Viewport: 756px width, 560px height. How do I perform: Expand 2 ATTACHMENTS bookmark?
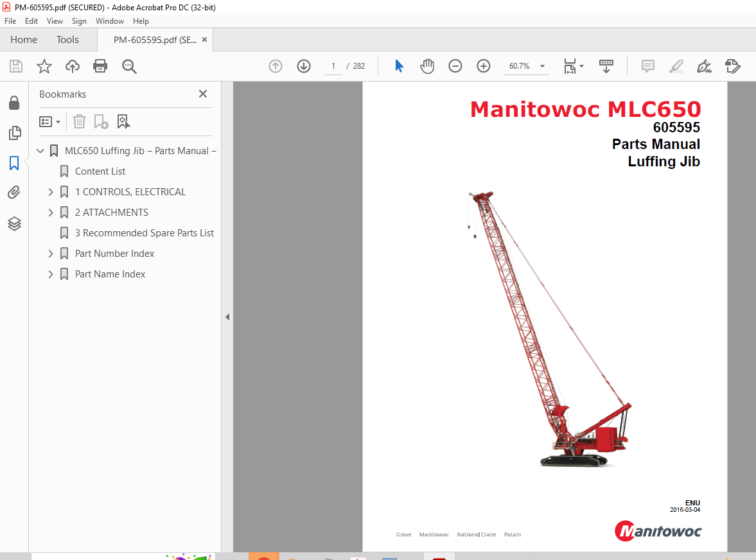point(51,213)
